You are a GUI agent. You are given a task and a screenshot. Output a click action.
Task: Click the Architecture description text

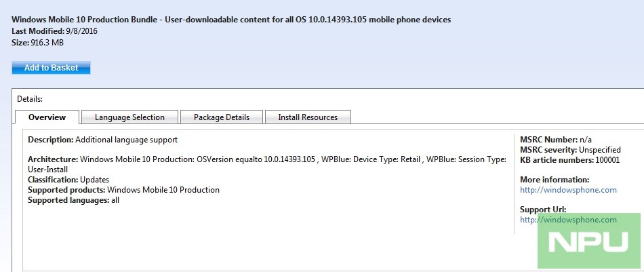(x=266, y=160)
